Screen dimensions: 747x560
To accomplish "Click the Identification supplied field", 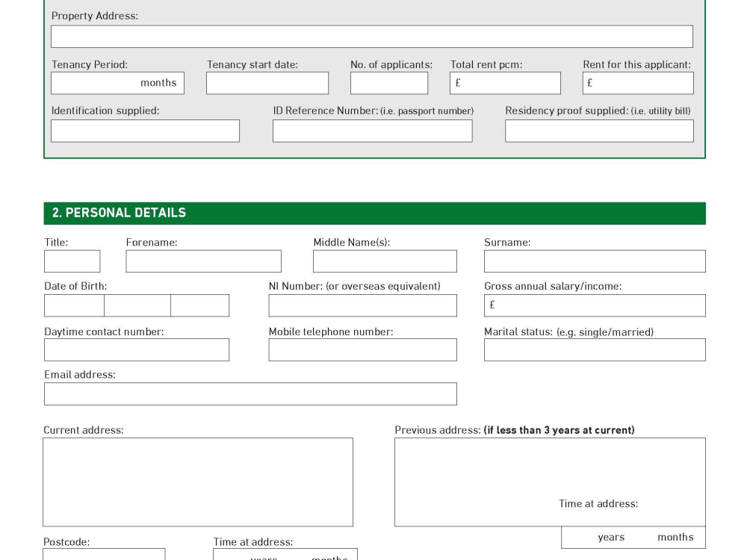I will (145, 130).
